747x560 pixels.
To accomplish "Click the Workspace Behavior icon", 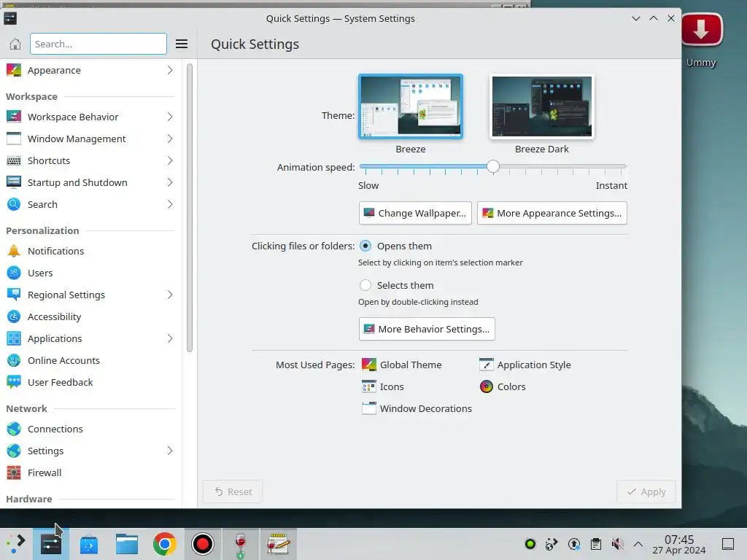I will click(x=14, y=117).
